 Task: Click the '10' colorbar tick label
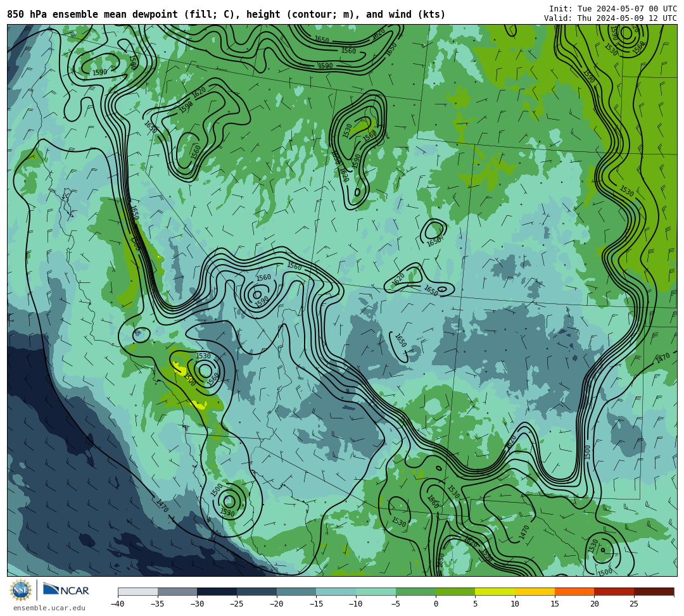515,604
